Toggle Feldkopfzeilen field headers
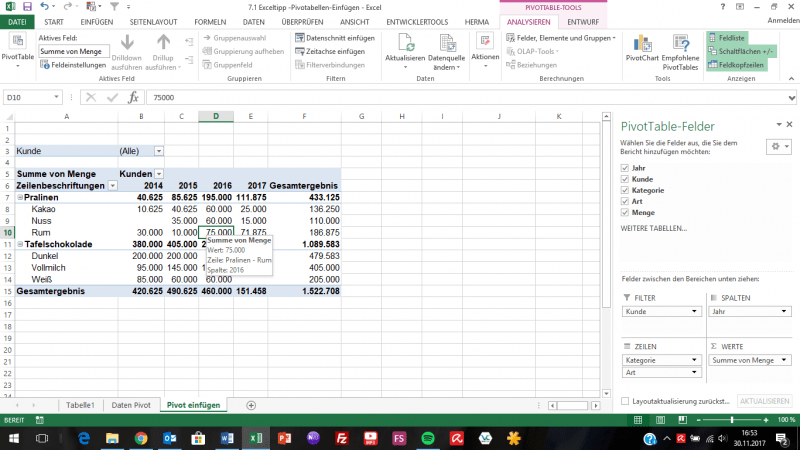The width and height of the screenshot is (800, 450). coord(736,65)
